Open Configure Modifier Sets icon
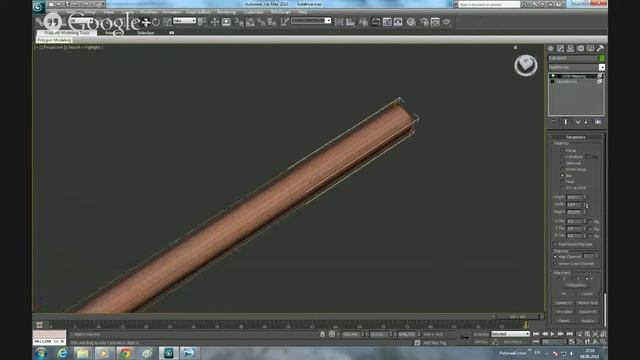 (598, 122)
